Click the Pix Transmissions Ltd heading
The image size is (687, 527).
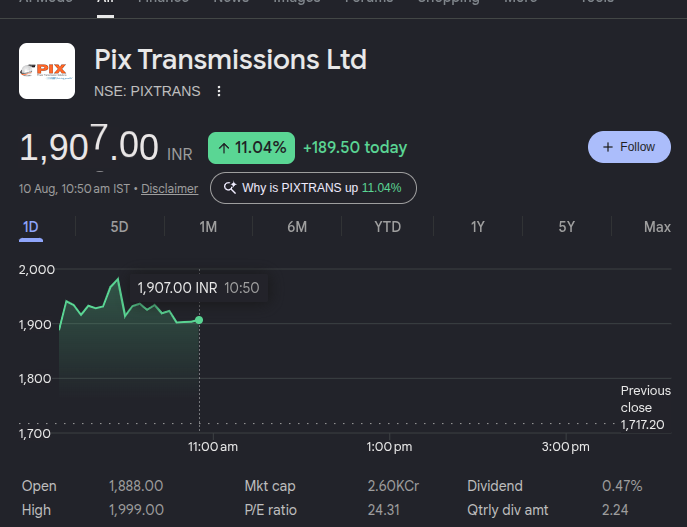click(x=230, y=59)
